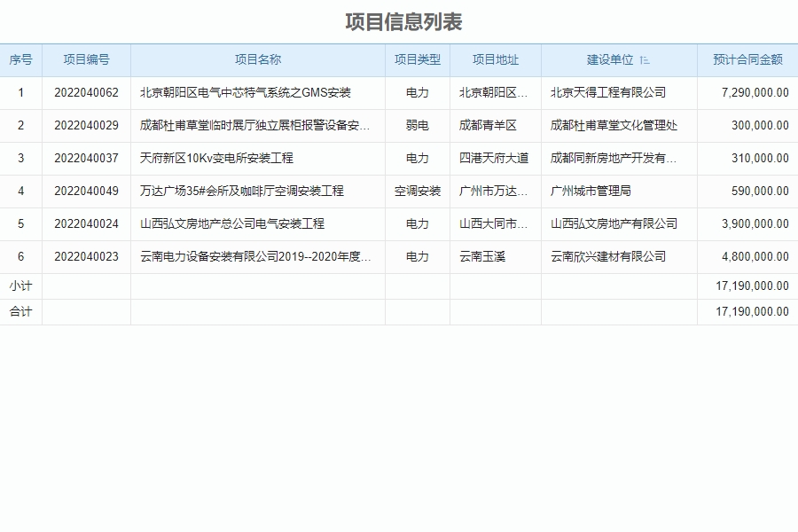Click the 合计 row label
The width and height of the screenshot is (798, 532).
click(x=21, y=311)
